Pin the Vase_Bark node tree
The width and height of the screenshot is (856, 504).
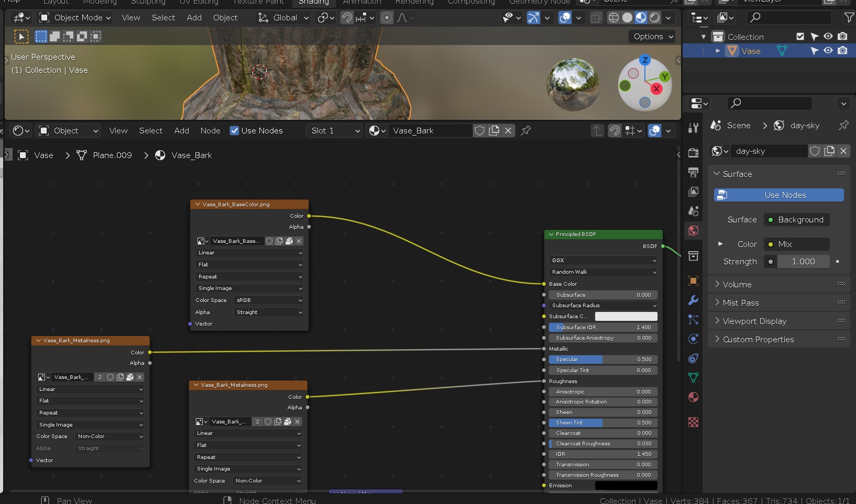526,130
